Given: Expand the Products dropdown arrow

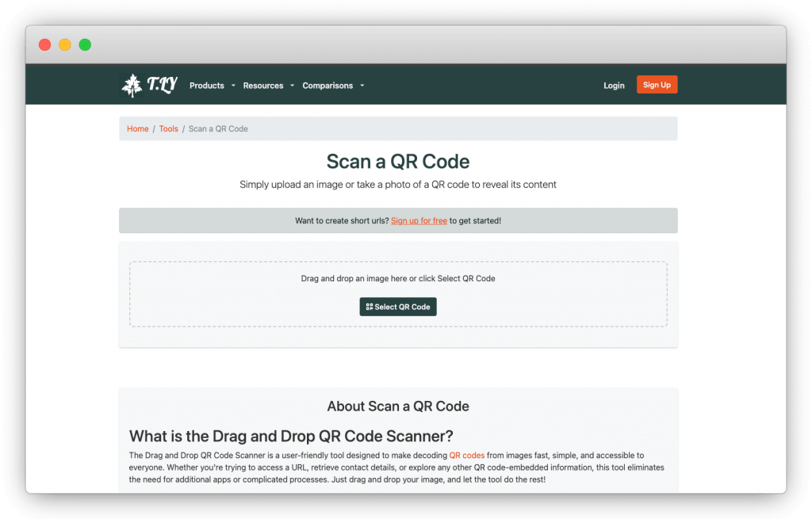Looking at the screenshot, I should point(233,86).
